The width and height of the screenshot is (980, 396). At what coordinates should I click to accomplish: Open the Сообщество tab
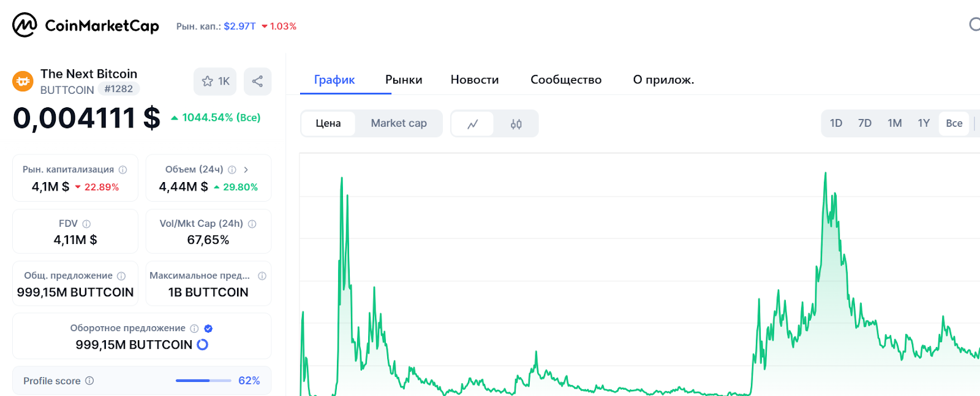[x=566, y=80]
